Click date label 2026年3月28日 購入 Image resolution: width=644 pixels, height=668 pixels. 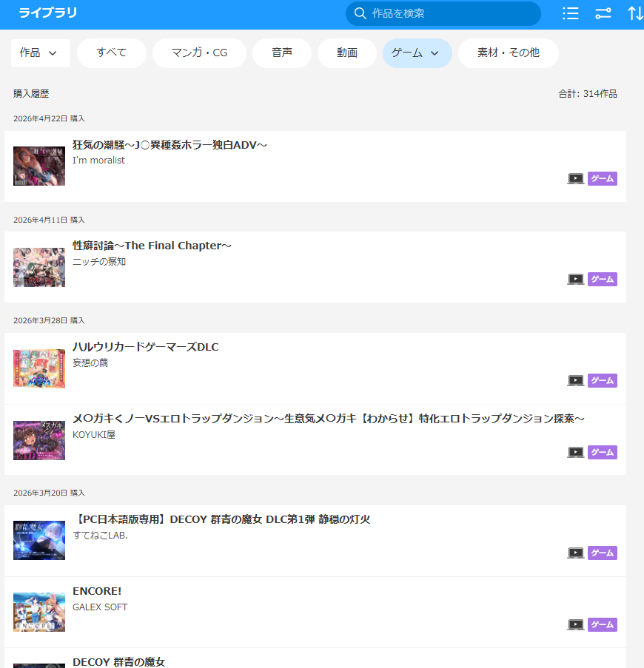[x=49, y=320]
